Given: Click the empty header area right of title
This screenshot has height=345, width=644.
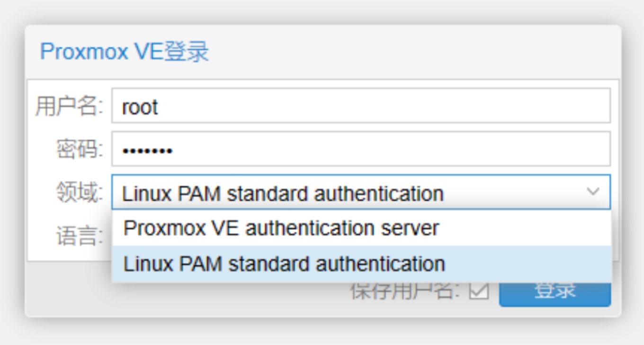Looking at the screenshot, I should click(x=417, y=52).
